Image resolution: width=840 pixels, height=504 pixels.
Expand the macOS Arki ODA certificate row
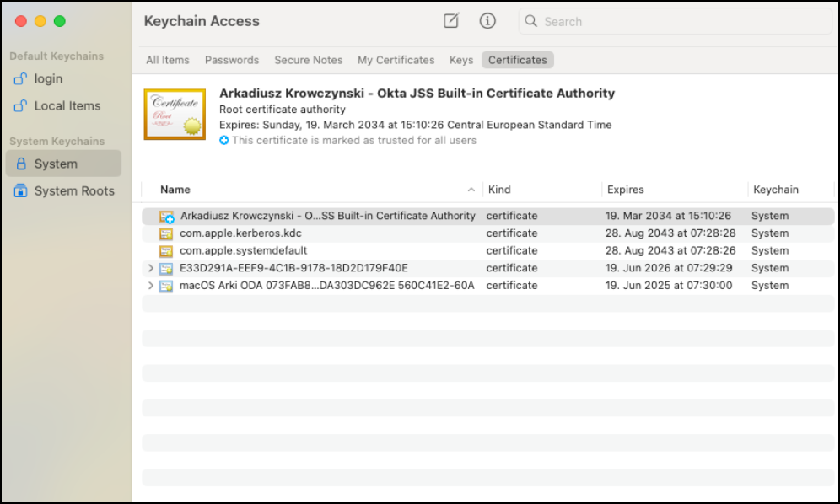tap(151, 286)
